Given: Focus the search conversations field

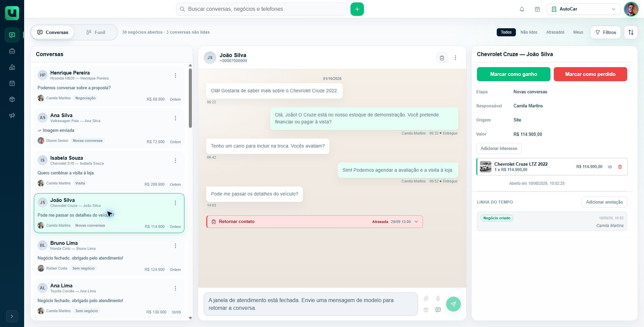Looking at the screenshot, I should [262, 9].
